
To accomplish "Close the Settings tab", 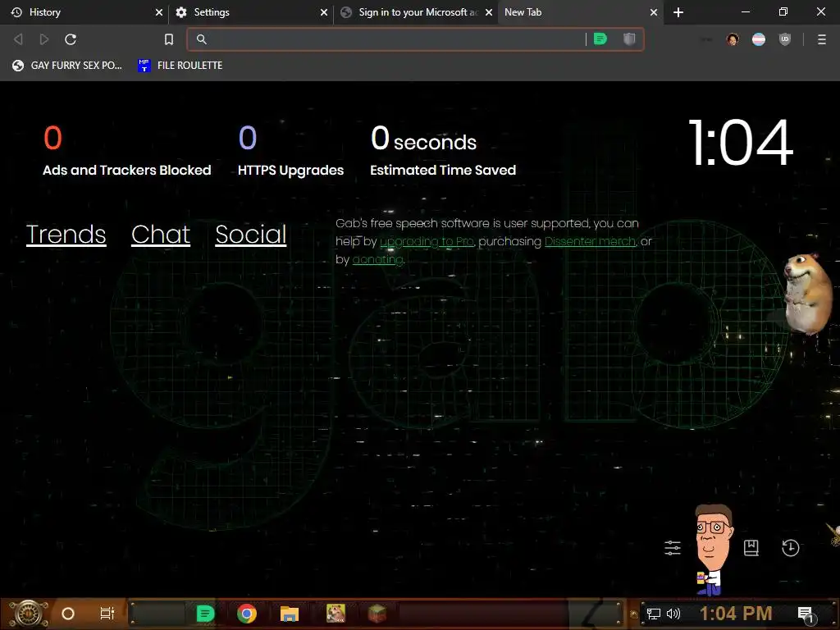I will tap(323, 12).
